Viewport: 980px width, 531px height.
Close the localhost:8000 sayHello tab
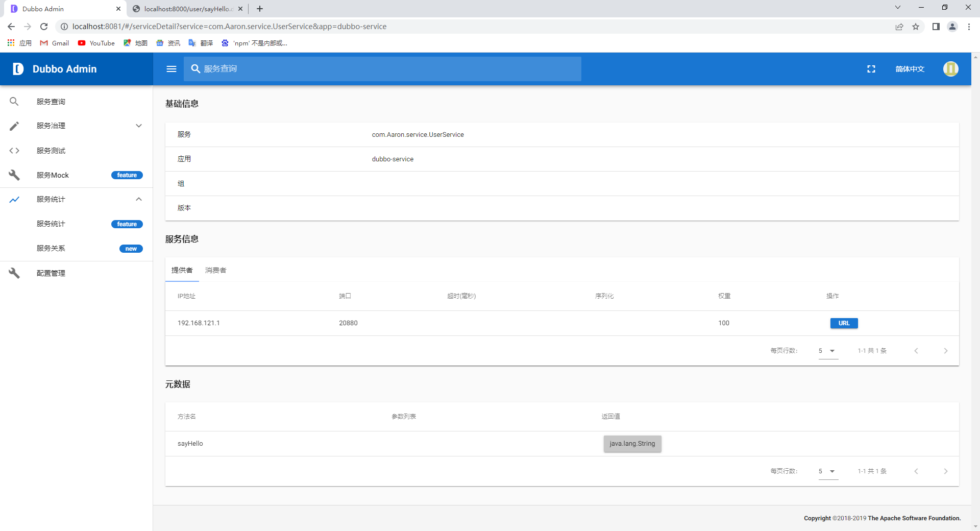[240, 9]
